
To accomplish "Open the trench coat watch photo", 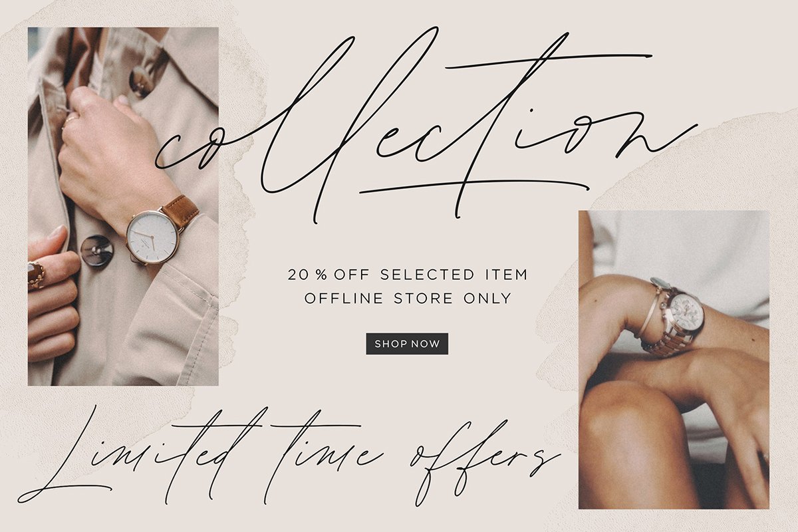I will click(x=123, y=206).
